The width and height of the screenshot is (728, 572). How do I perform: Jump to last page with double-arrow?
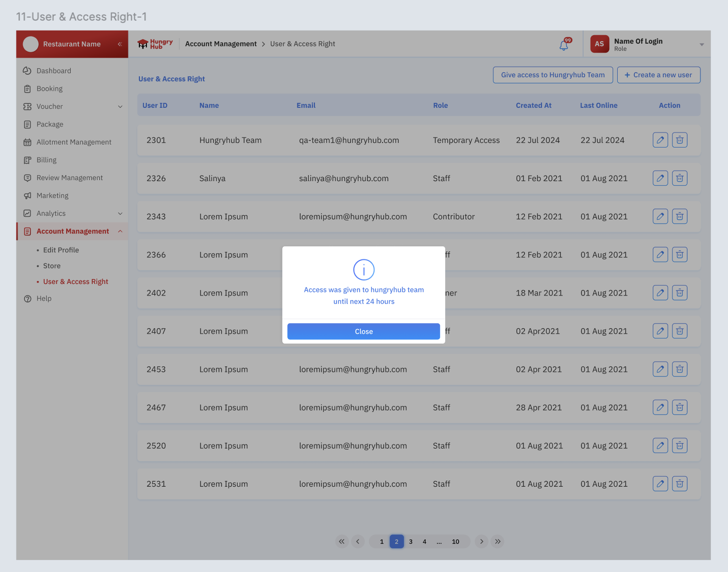(497, 541)
